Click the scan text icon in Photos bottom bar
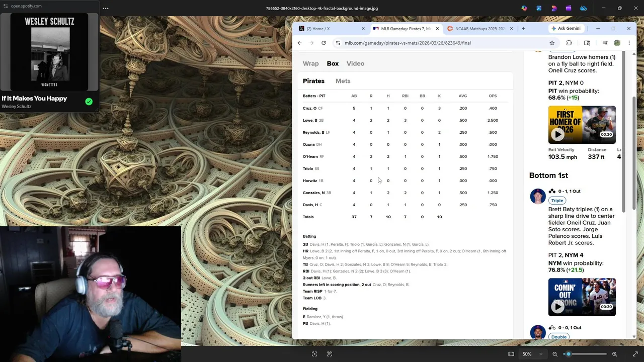This screenshot has width=644, height=362. pyautogui.click(x=330, y=354)
